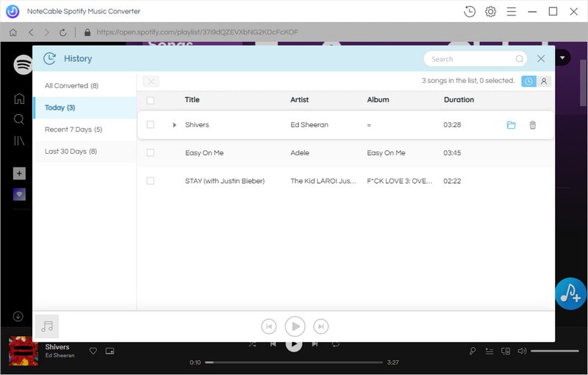Screen dimensions: 588x375
Task: Open connect to a device icon
Action: point(506,351)
